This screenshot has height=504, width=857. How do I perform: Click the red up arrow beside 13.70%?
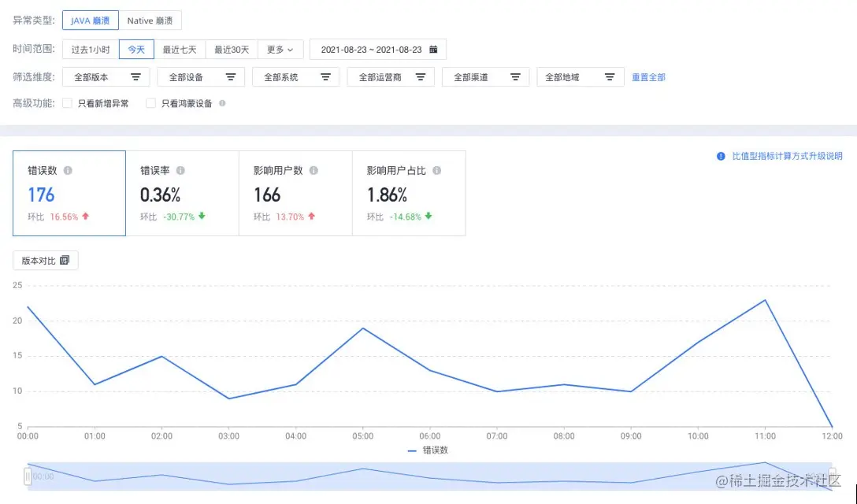coord(312,216)
